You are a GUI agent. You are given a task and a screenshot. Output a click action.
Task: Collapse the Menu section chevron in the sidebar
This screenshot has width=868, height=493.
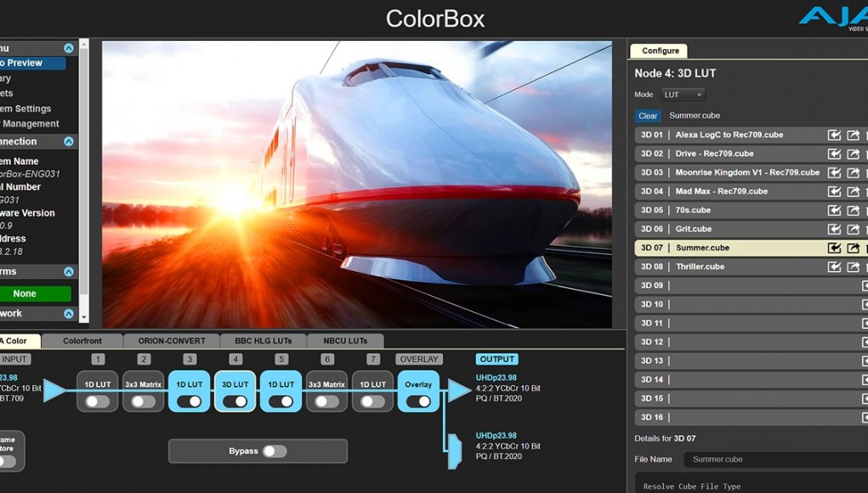click(x=69, y=48)
